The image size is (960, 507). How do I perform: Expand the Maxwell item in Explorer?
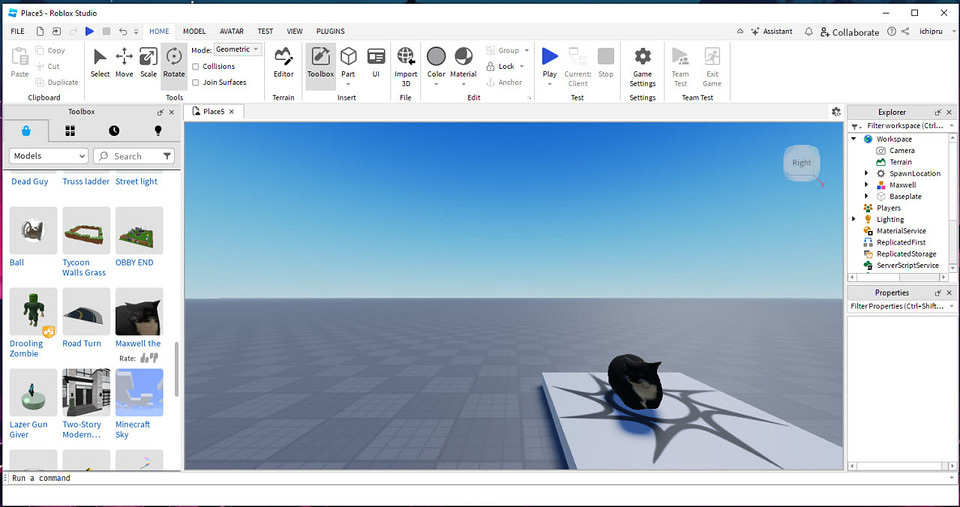tap(867, 185)
